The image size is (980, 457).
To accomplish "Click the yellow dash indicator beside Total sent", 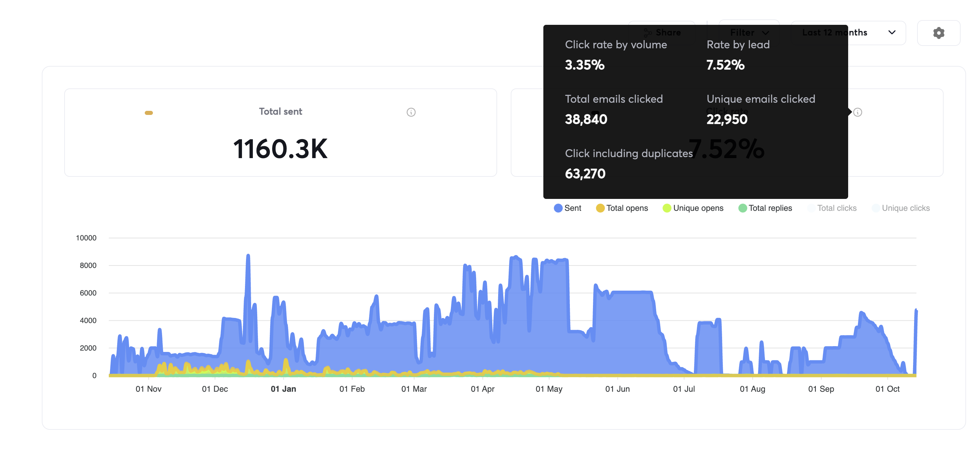I will point(149,113).
